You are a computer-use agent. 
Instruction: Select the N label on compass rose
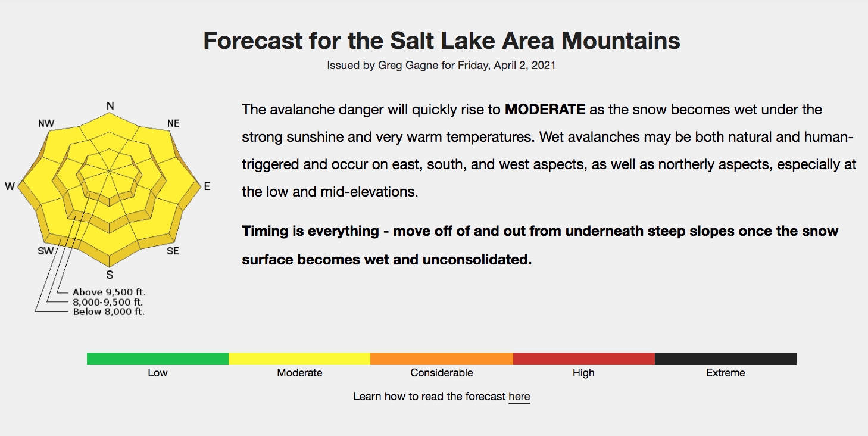tap(110, 106)
